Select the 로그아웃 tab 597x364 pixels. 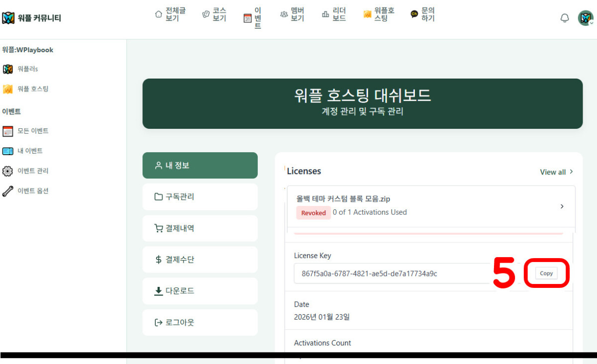[x=200, y=323]
